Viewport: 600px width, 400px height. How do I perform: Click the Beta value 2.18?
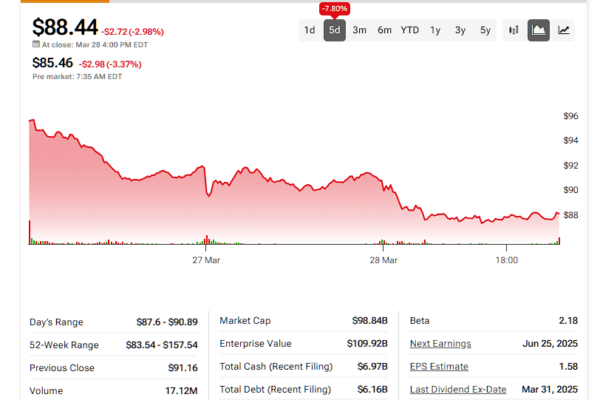568,321
